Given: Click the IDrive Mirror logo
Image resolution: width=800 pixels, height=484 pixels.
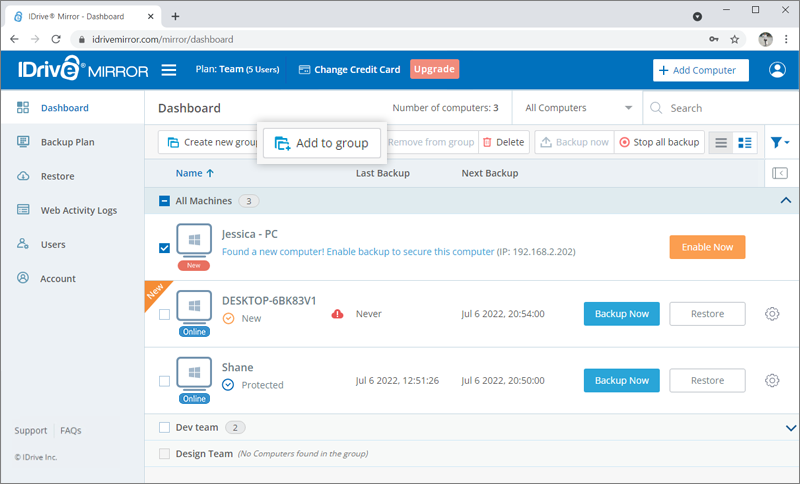Looking at the screenshot, I should pyautogui.click(x=83, y=69).
